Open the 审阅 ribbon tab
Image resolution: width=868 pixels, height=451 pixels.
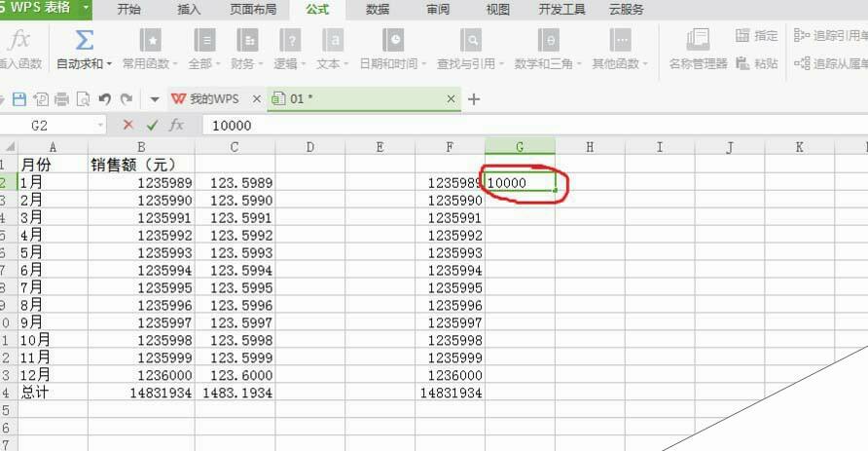(x=438, y=10)
